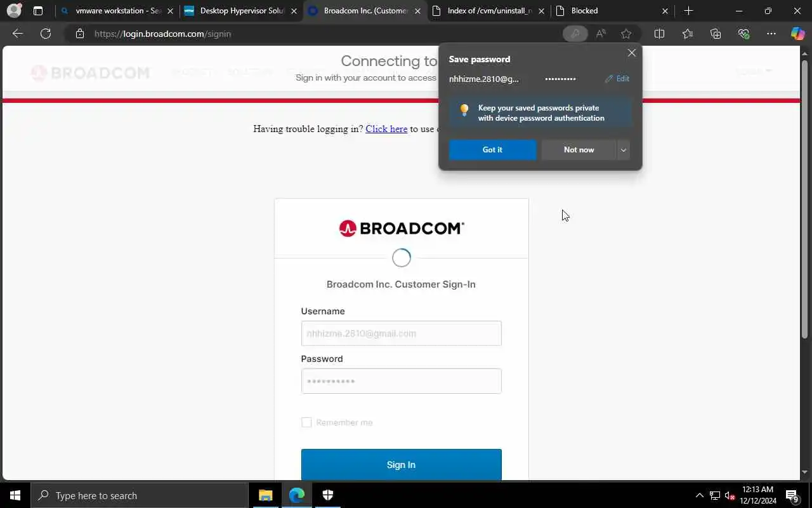Viewport: 812px width, 508px height.
Task: Close the vmware workstation search tab
Action: [x=170, y=11]
